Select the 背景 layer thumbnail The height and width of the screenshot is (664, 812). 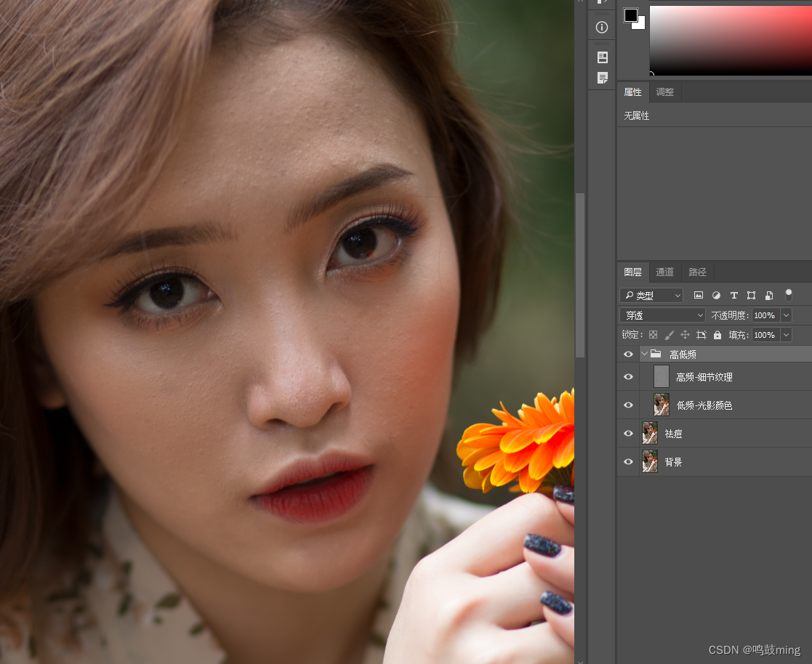click(x=650, y=461)
